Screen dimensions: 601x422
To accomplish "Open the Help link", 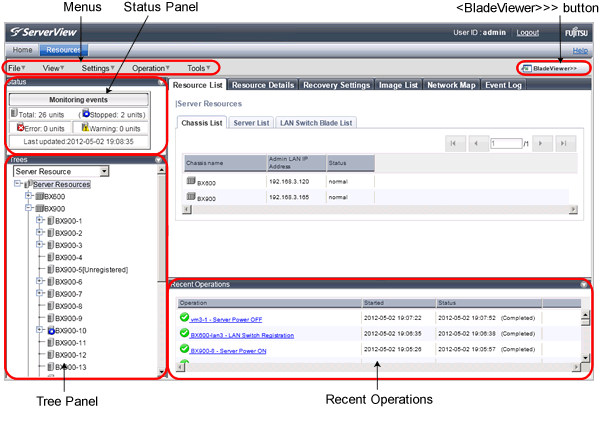I will point(580,50).
